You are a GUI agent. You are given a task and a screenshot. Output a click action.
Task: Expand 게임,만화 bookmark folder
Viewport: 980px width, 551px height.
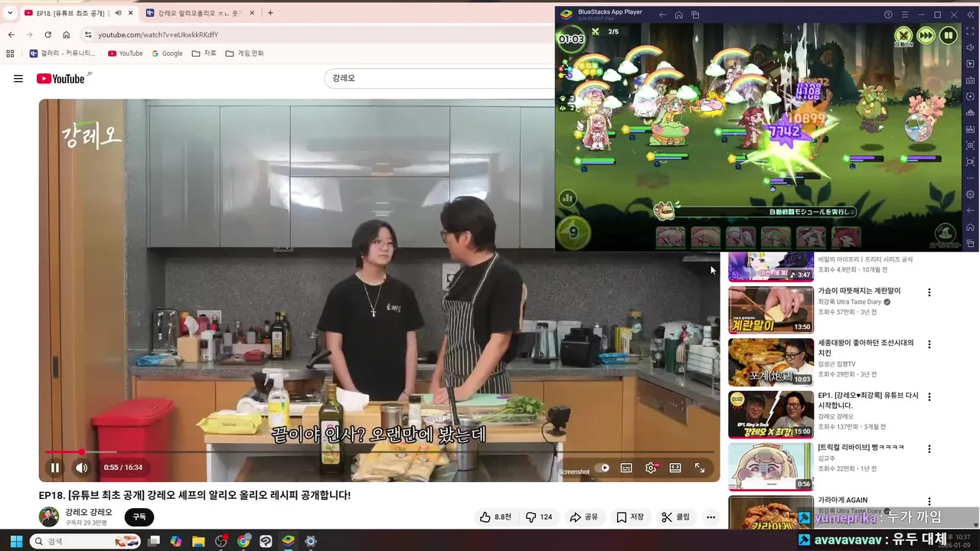(x=245, y=54)
